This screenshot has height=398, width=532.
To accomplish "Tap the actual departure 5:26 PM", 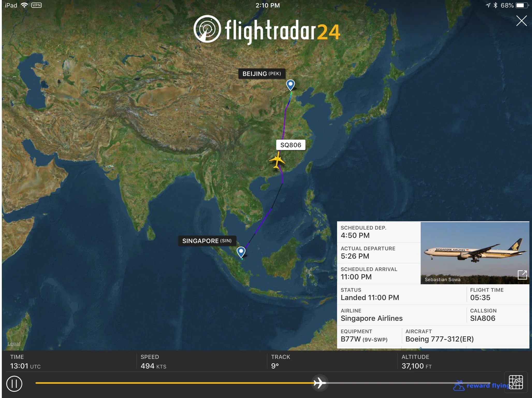I will point(355,256).
